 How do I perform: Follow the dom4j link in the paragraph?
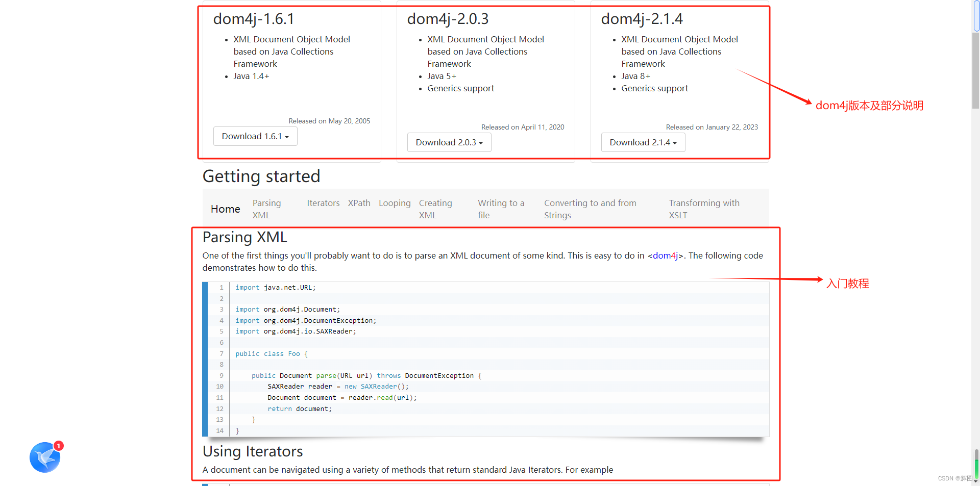point(665,255)
